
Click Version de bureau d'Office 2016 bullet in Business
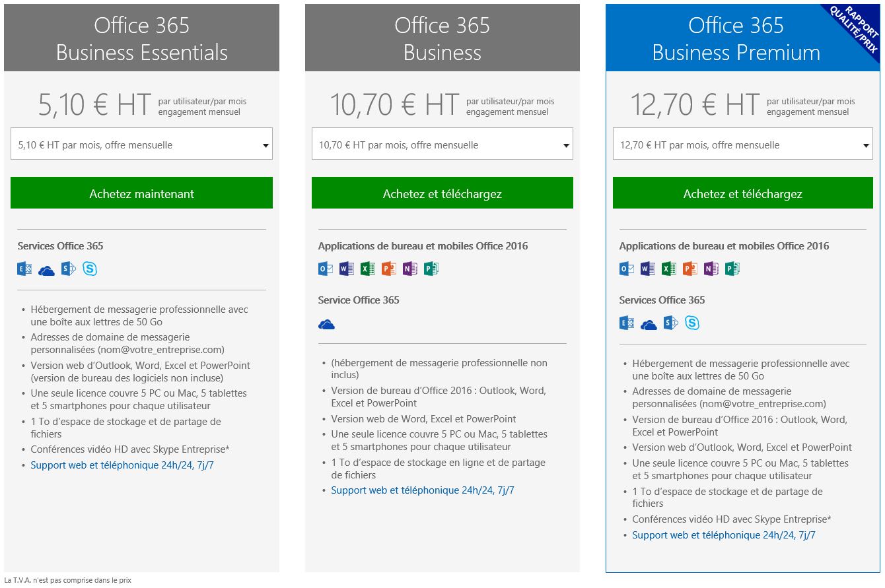coord(439,397)
